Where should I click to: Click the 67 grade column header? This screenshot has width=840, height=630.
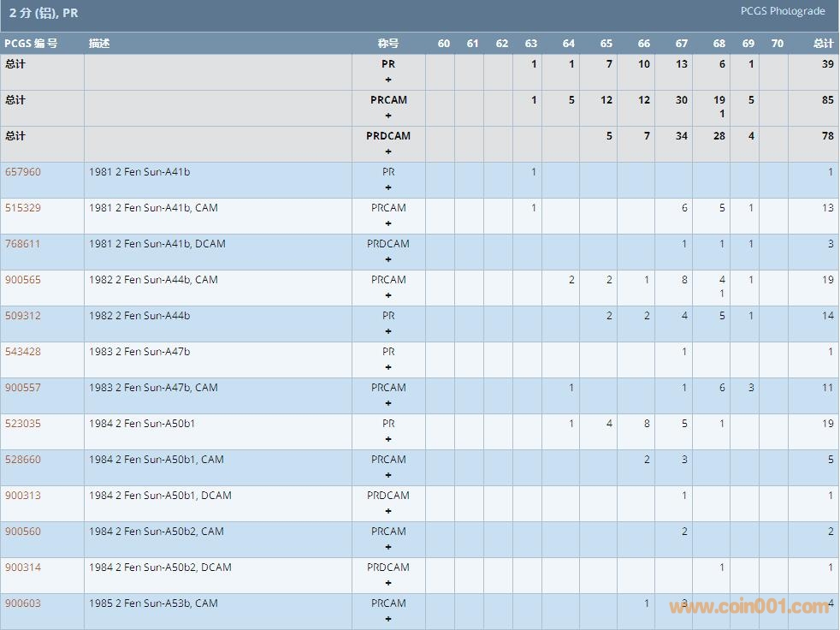coord(681,44)
